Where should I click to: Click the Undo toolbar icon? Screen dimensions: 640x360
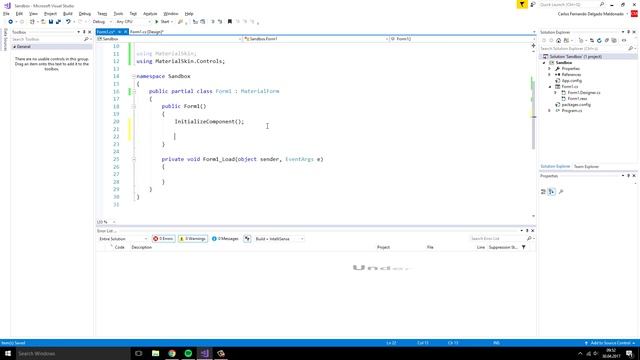tap(68, 22)
